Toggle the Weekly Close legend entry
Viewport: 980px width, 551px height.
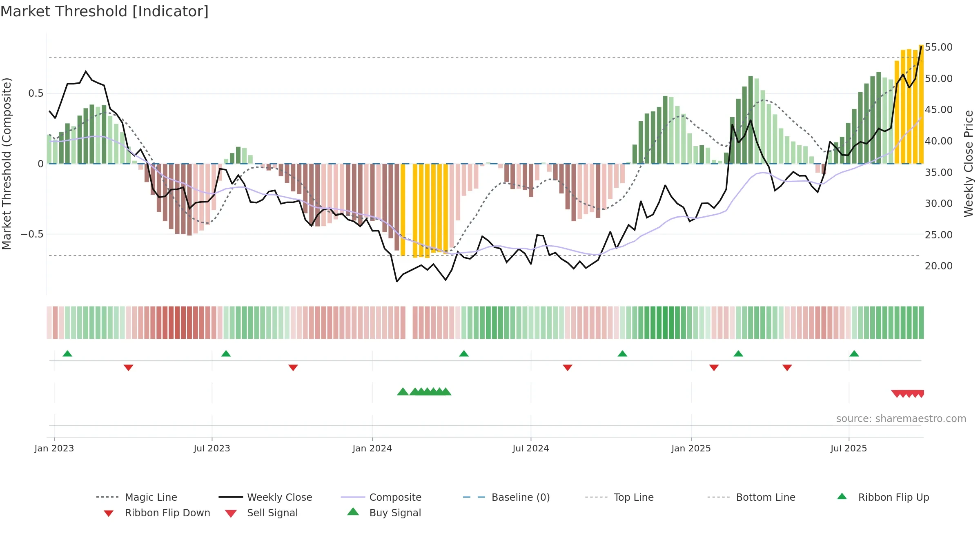pyautogui.click(x=265, y=497)
